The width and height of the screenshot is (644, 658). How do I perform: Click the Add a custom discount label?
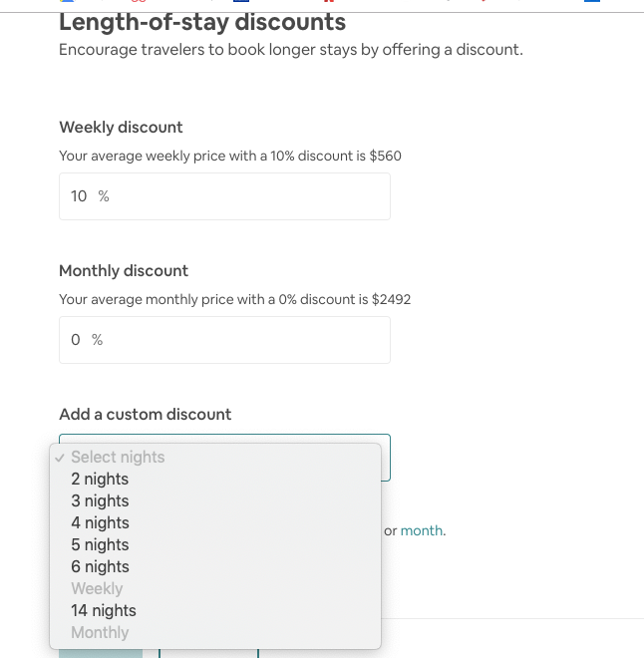pyautogui.click(x=145, y=415)
